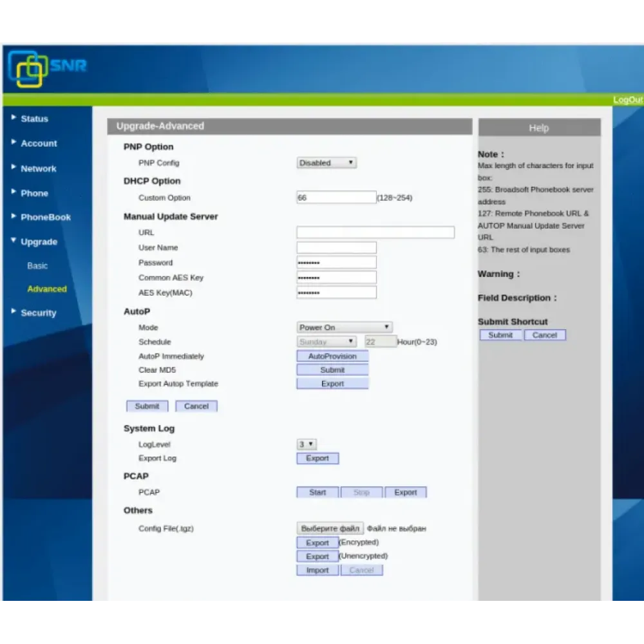Open the AutoP Mode dropdown
This screenshot has height=644, width=644.
pyautogui.click(x=345, y=327)
